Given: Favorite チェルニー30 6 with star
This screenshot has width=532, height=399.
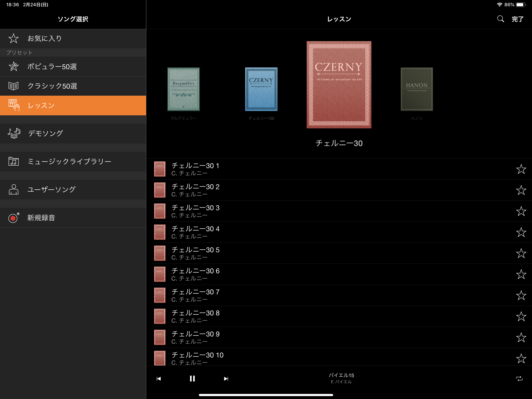Looking at the screenshot, I should (x=521, y=274).
